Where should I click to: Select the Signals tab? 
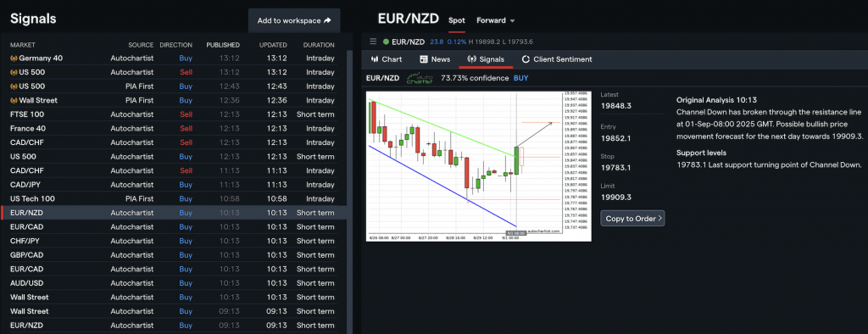[x=486, y=59]
